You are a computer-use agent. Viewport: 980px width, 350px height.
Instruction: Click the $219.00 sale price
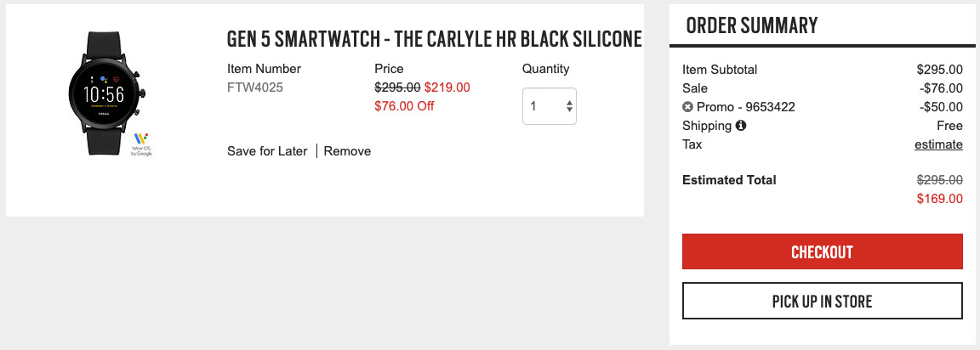[x=447, y=87]
